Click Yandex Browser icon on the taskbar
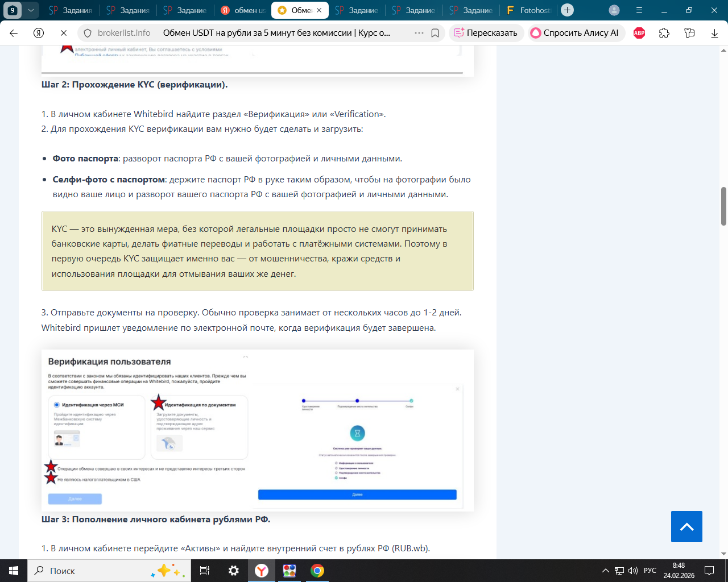The height and width of the screenshot is (582, 728). (x=262, y=571)
